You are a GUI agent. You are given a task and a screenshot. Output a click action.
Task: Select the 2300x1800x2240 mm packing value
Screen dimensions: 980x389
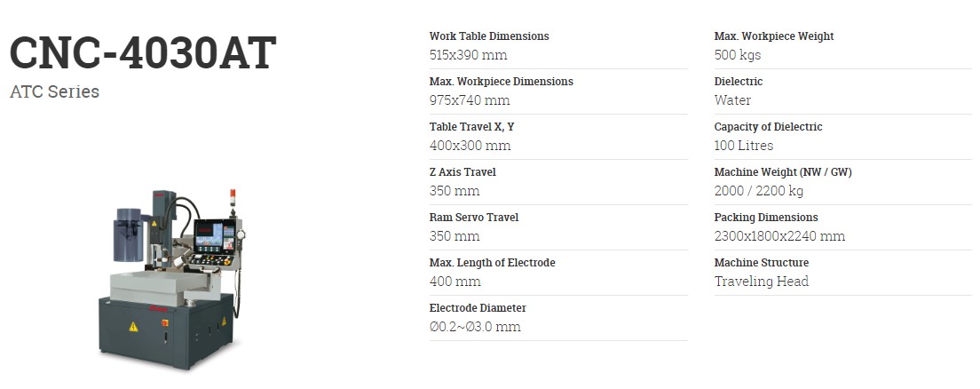pos(779,236)
